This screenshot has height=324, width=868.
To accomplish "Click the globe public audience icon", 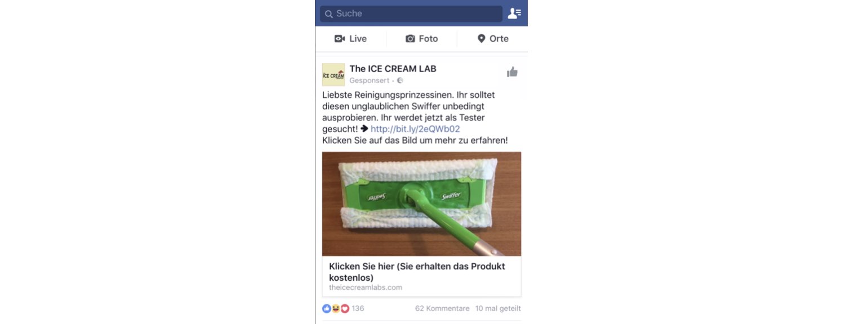I will click(400, 81).
